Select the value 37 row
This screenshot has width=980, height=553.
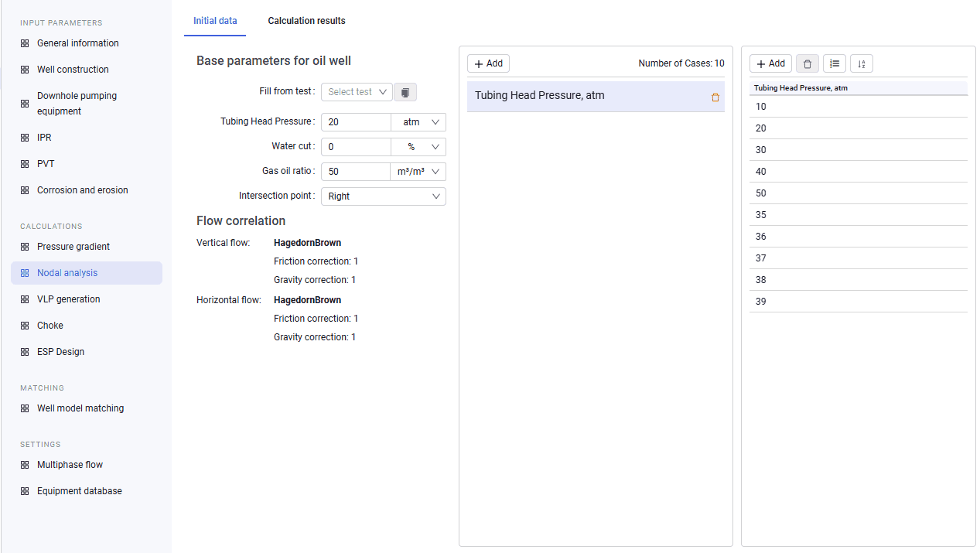coord(859,258)
